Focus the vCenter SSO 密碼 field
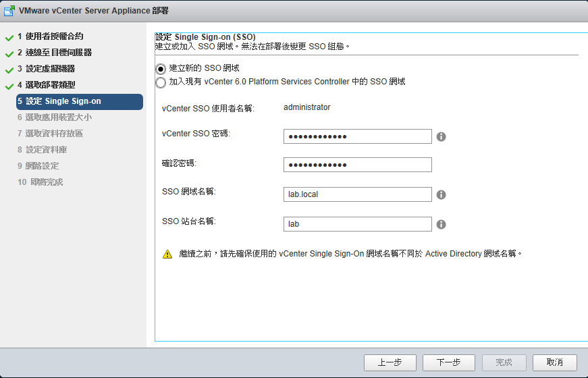Image resolution: width=588 pixels, height=378 pixels. (357, 136)
